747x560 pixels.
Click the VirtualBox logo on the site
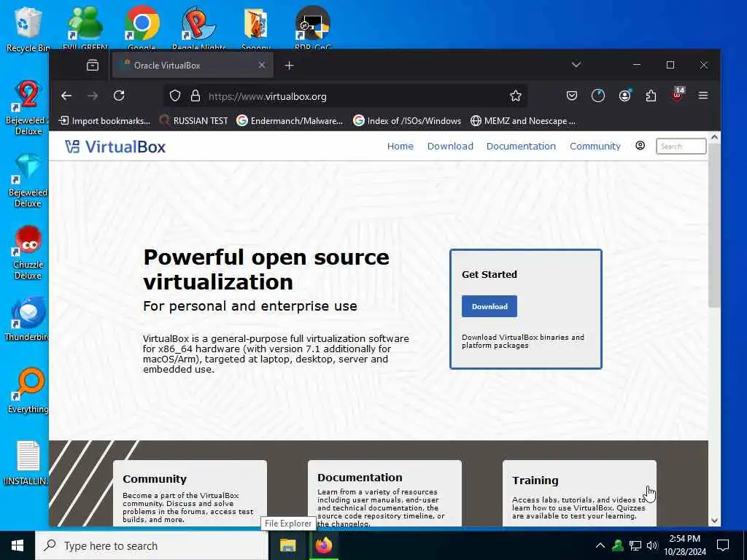point(115,147)
